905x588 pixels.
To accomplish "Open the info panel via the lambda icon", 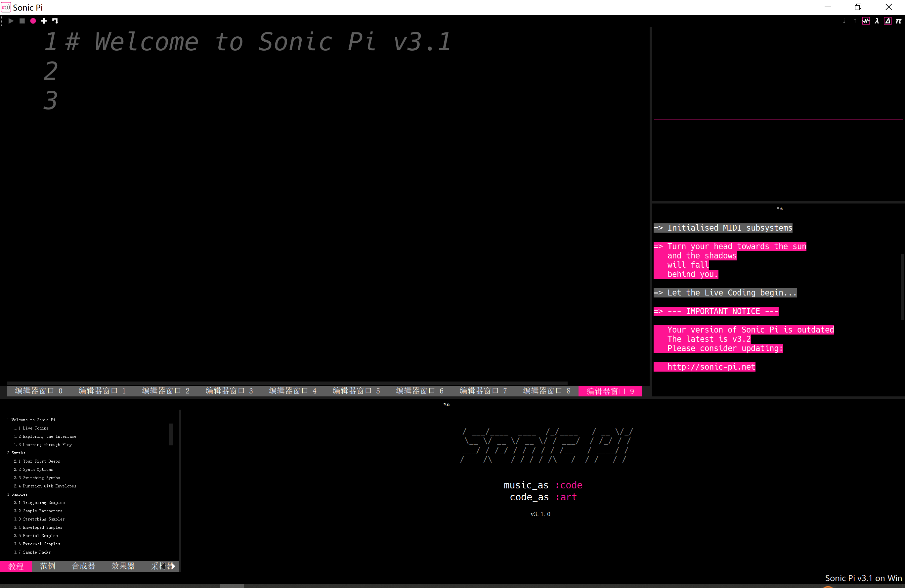I will click(x=876, y=21).
